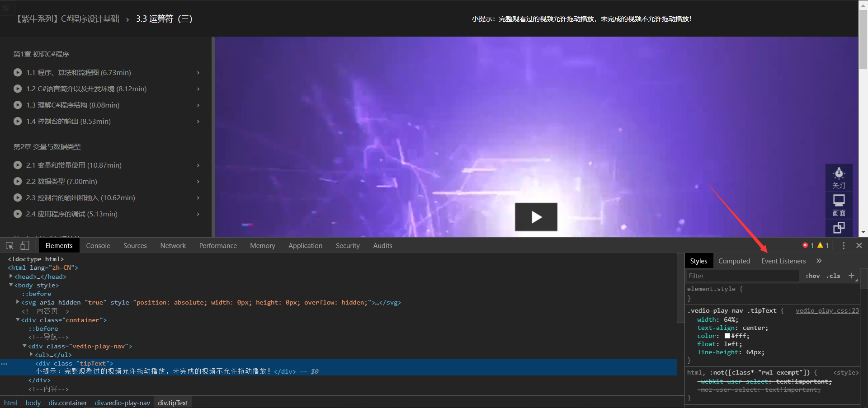Click the play icon beside lesson 1.2
This screenshot has height=408, width=868.
(18, 89)
